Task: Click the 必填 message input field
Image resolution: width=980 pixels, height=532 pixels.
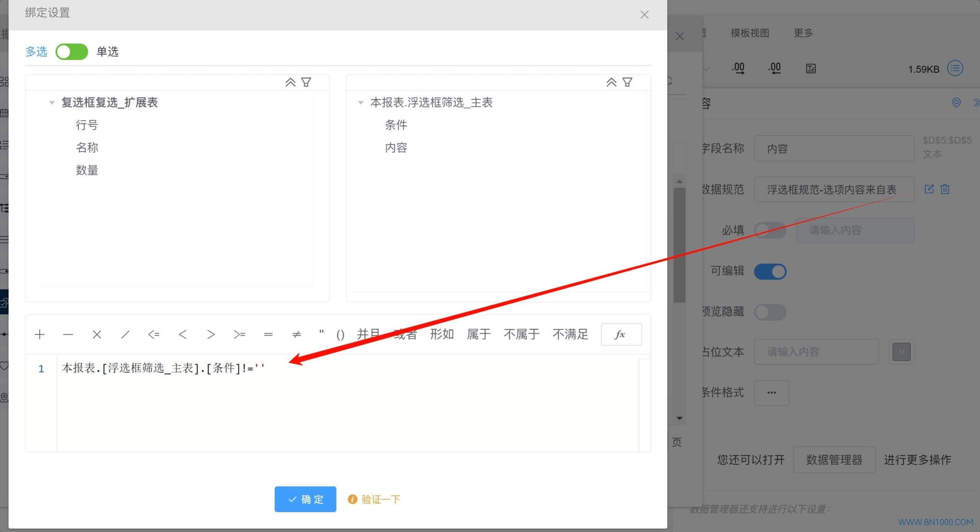Action: click(x=855, y=230)
